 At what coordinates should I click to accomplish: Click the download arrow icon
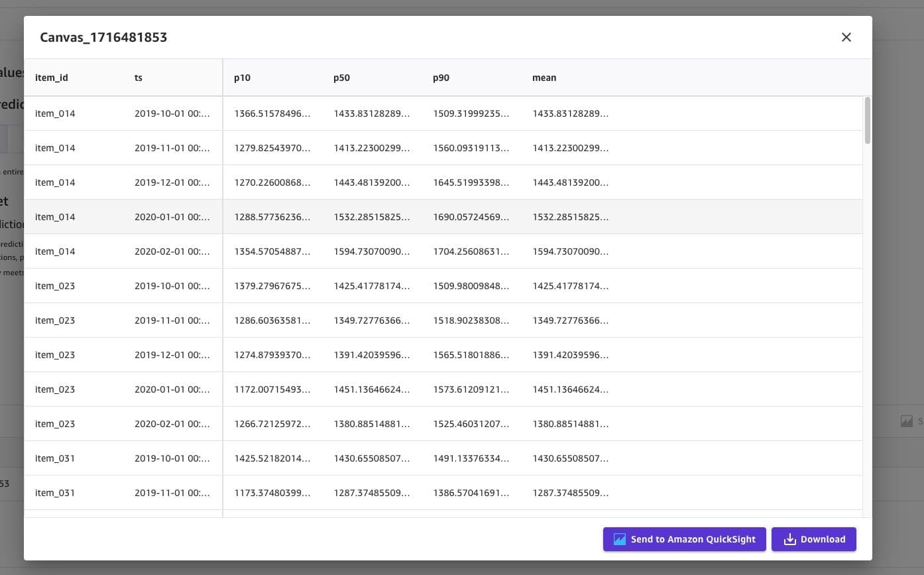coord(789,539)
